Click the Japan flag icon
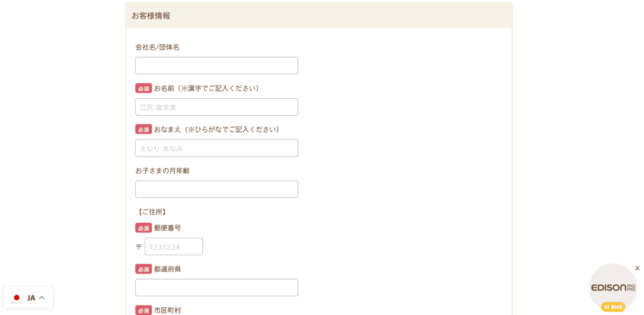 coord(17,298)
